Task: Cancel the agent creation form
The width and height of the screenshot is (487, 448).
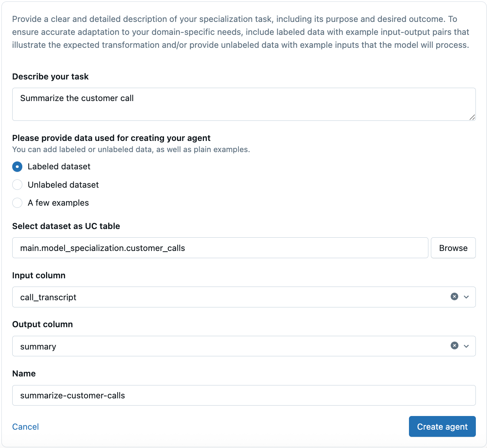Action: point(25,426)
